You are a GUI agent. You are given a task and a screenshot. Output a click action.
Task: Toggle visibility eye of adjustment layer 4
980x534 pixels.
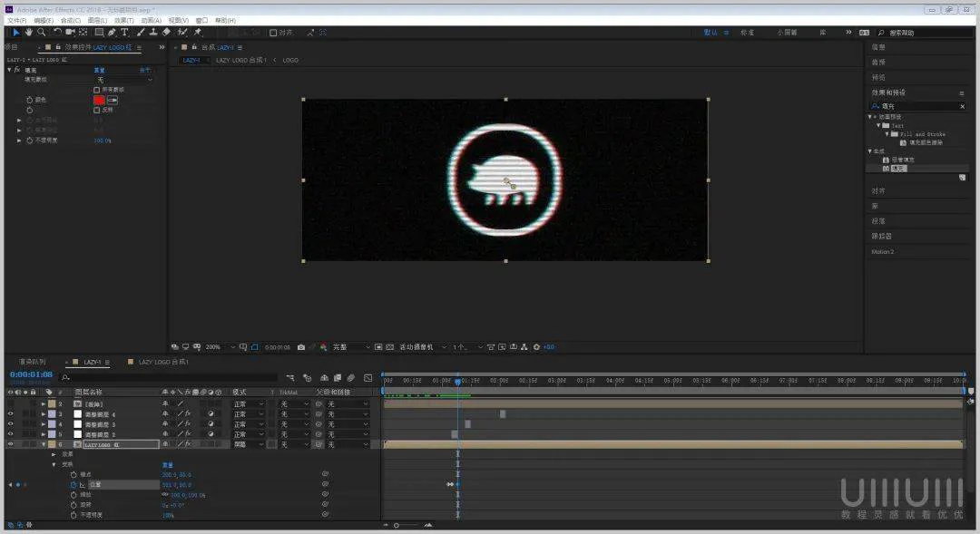coord(11,414)
